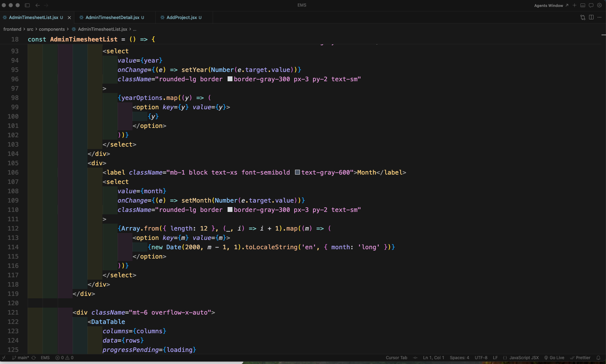This screenshot has height=364, width=606.
Task: Go back with the left arrow
Action: point(37,5)
